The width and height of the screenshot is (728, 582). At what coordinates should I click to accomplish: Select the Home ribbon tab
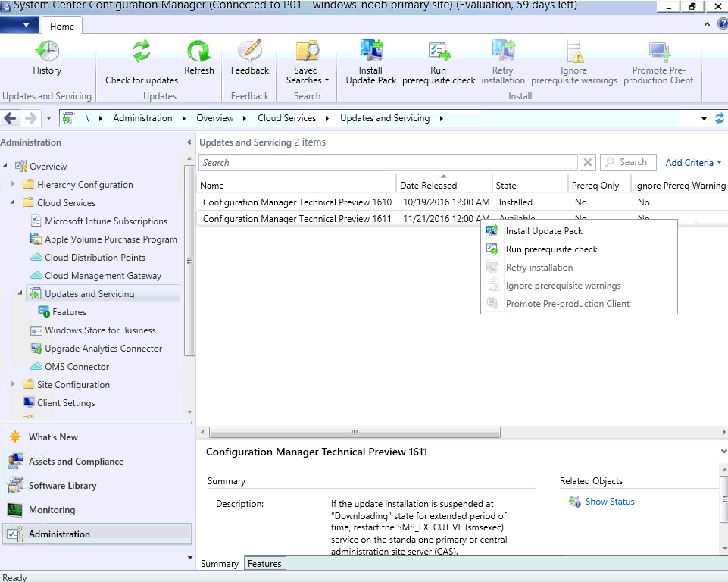(62, 26)
